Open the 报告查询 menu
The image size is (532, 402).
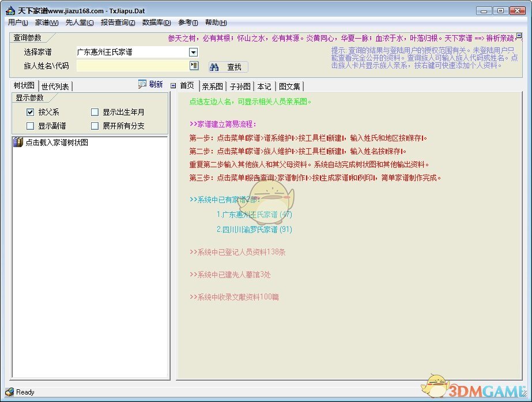[118, 22]
